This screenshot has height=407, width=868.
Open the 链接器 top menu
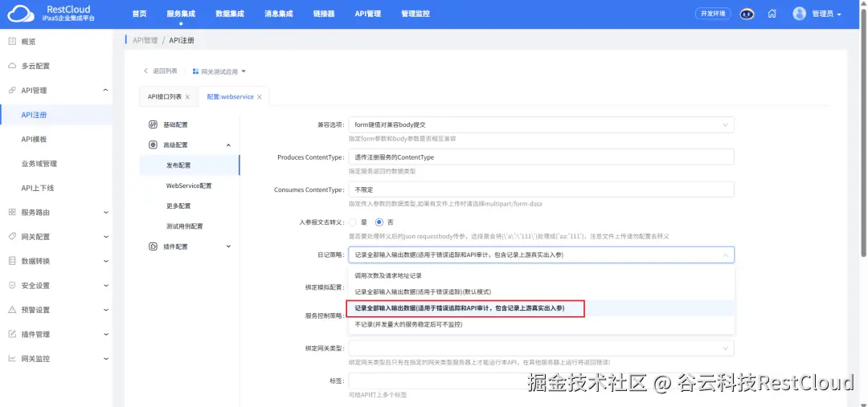tap(324, 14)
